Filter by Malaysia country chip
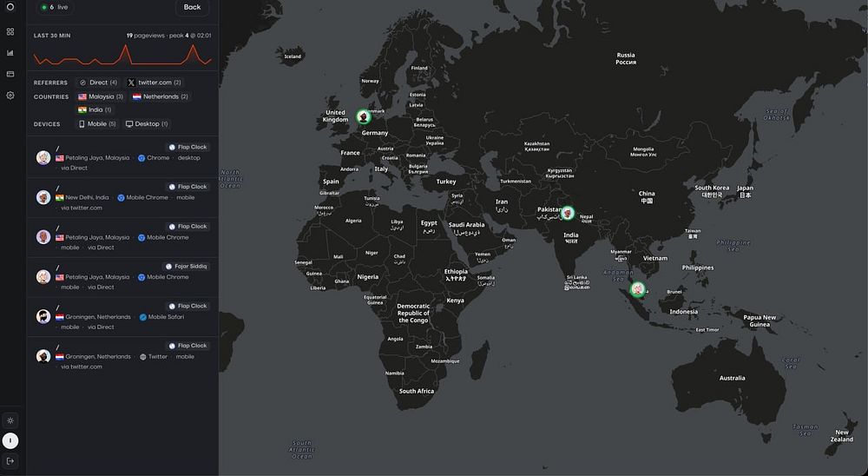 tap(100, 96)
